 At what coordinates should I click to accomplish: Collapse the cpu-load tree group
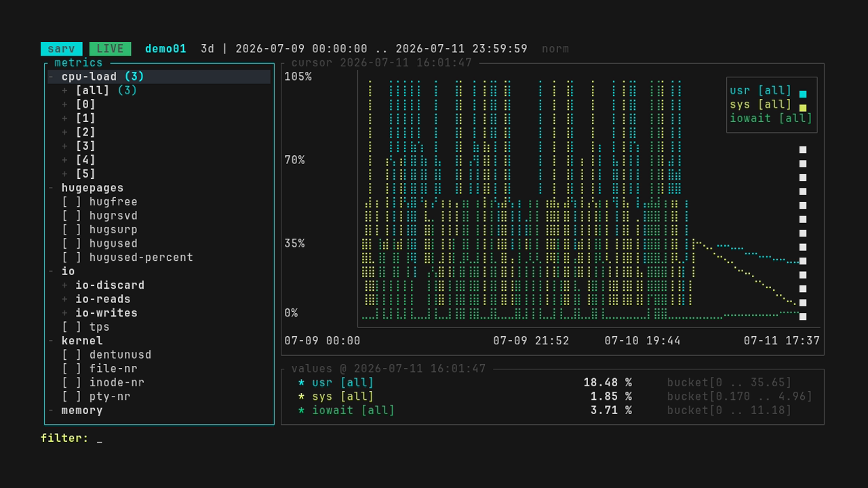point(52,77)
